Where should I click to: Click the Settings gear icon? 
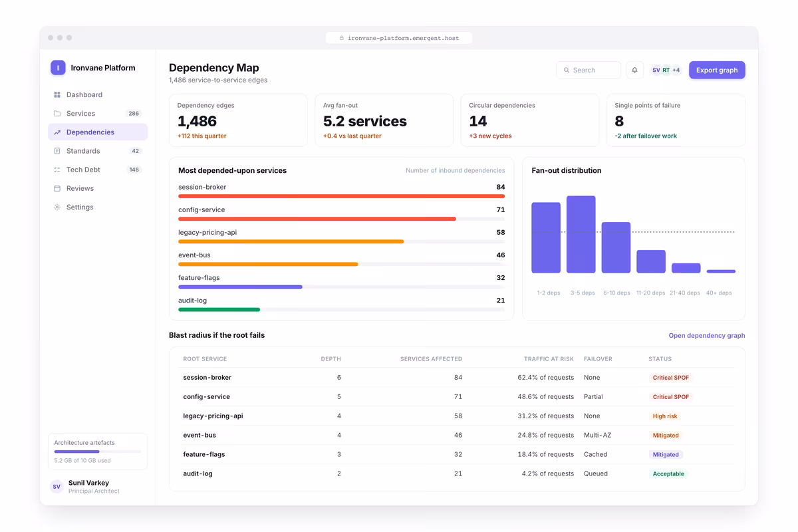(57, 207)
